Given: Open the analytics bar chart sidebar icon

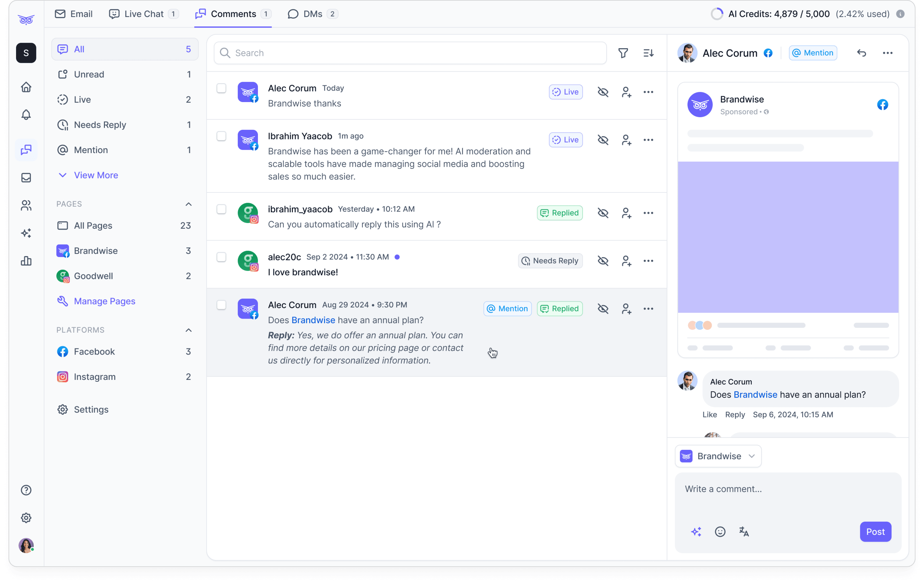Looking at the screenshot, I should 26,261.
